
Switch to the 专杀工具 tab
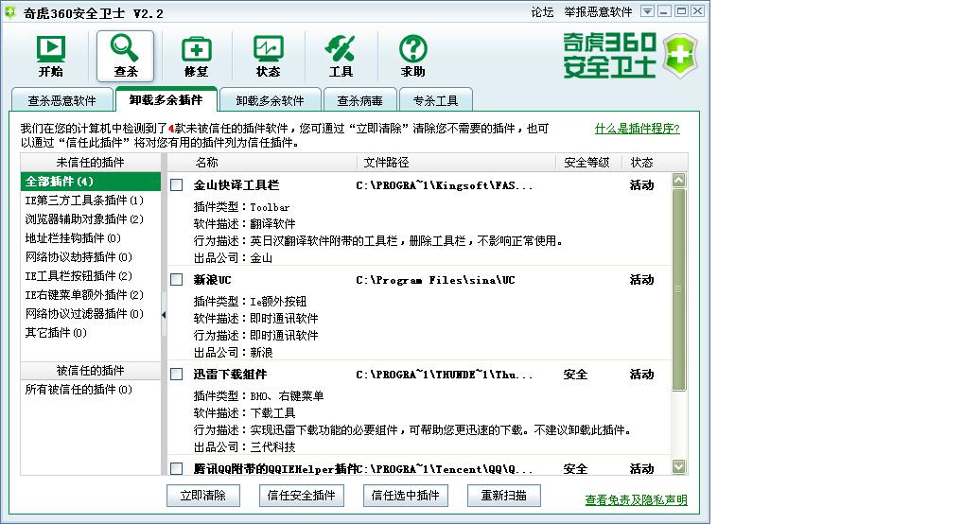(x=436, y=100)
